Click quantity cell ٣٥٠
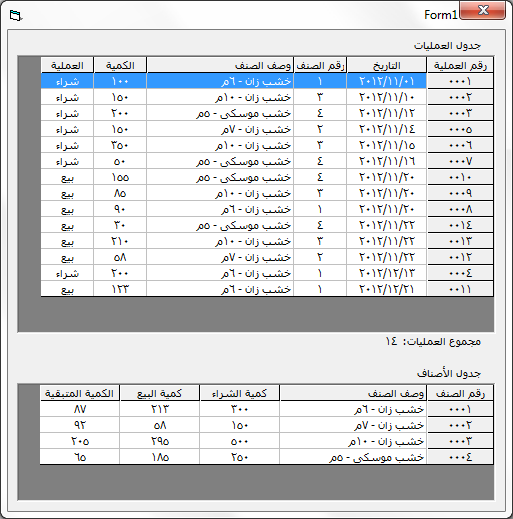Image resolution: width=513 pixels, height=519 pixels. point(120,145)
